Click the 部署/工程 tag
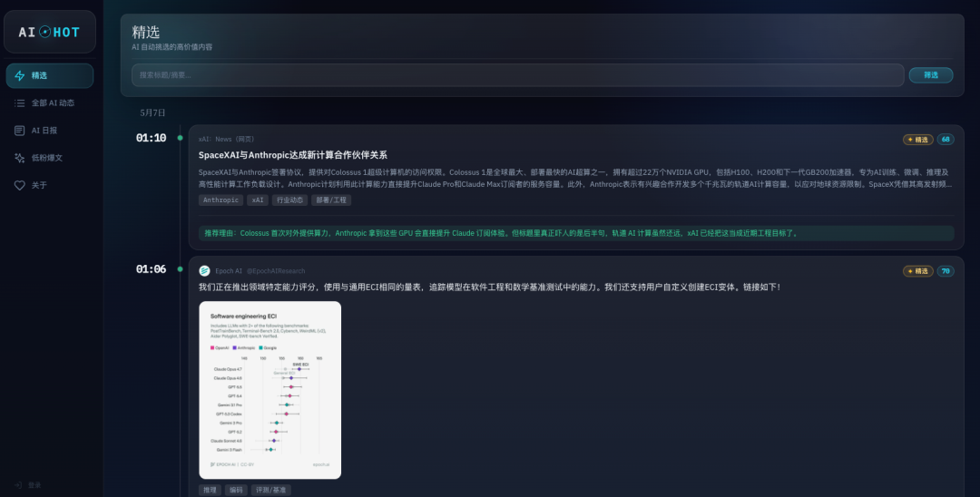This screenshot has width=980, height=497. [x=330, y=200]
